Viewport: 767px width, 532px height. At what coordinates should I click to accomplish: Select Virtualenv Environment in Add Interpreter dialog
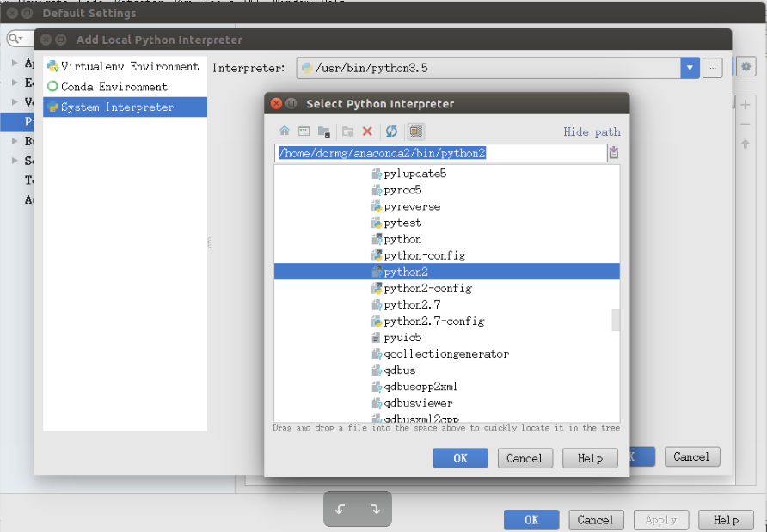125,66
